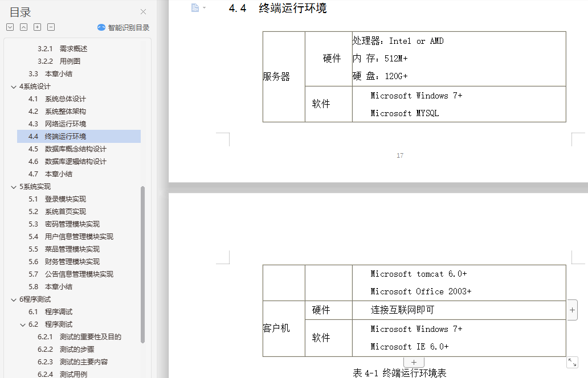Click Microsoft IE 6.0+ text
The height and width of the screenshot is (378, 588).
pos(410,347)
